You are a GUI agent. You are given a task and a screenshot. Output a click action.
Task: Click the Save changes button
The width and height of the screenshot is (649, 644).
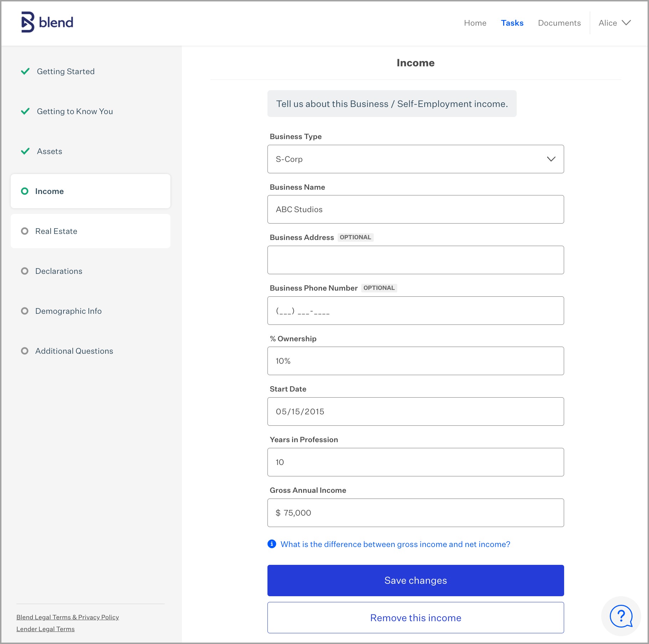[x=415, y=580]
